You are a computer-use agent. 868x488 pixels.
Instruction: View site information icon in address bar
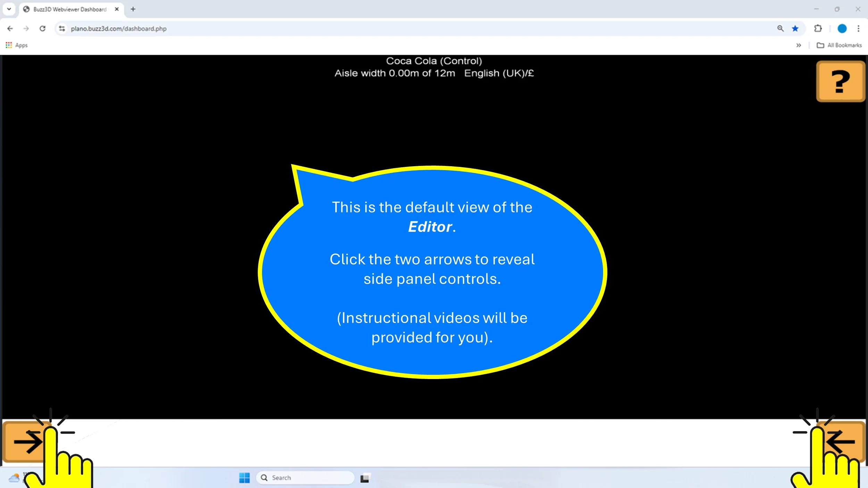tap(62, 28)
